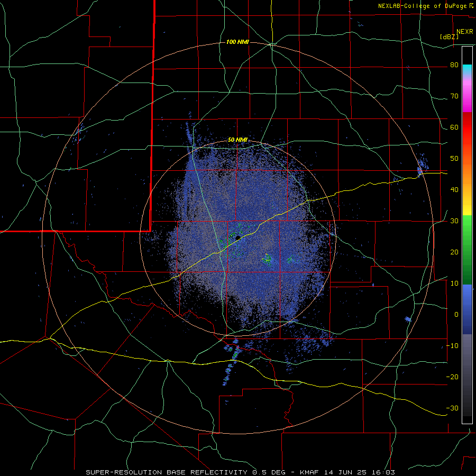
Task: Click the "100 NMI" range ring label
Action: tap(237, 42)
